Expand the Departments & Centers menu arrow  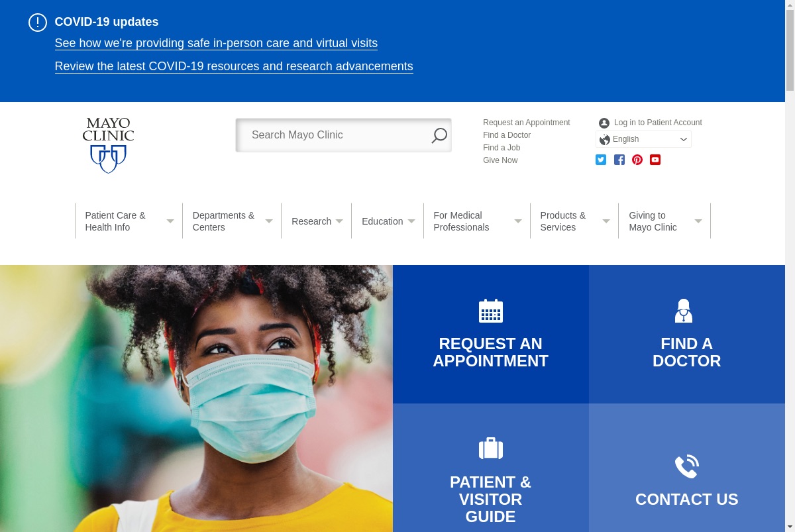pyautogui.click(x=269, y=221)
